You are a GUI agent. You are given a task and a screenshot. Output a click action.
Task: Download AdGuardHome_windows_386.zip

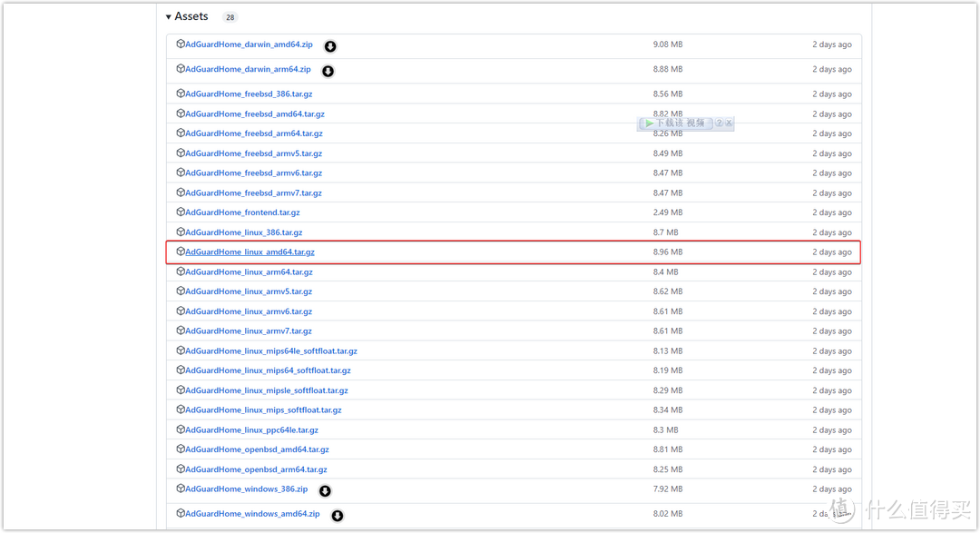(246, 489)
